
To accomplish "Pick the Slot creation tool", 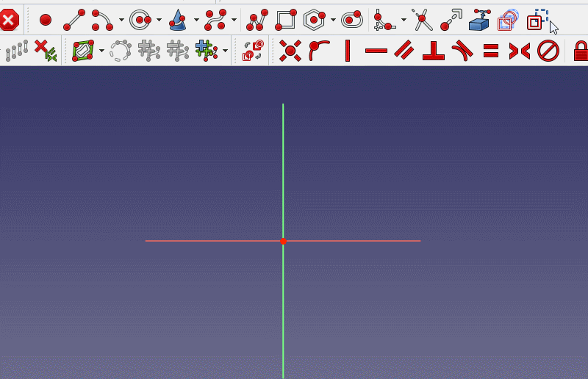I will tap(352, 20).
